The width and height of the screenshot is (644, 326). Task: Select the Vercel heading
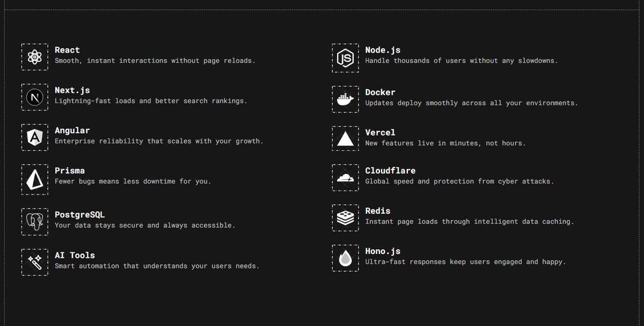[x=380, y=133]
